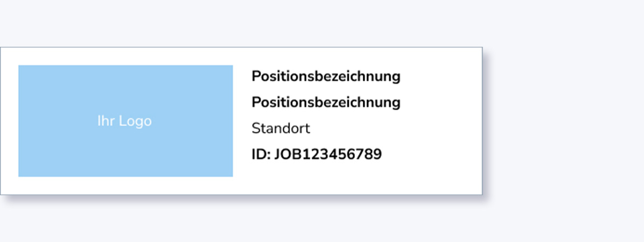Click the white card area below the job ID
This screenshot has height=242, width=644.
pos(322,180)
